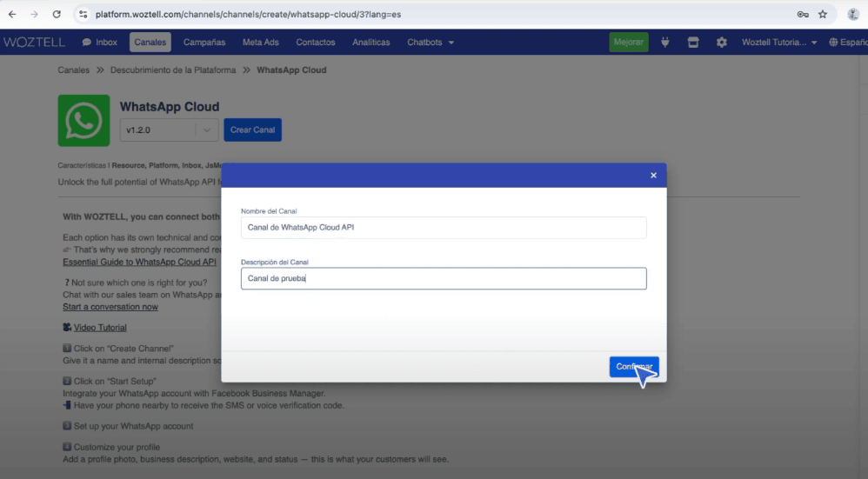Click the Descripción del Canal field
The height and width of the screenshot is (479, 868).
coord(444,278)
